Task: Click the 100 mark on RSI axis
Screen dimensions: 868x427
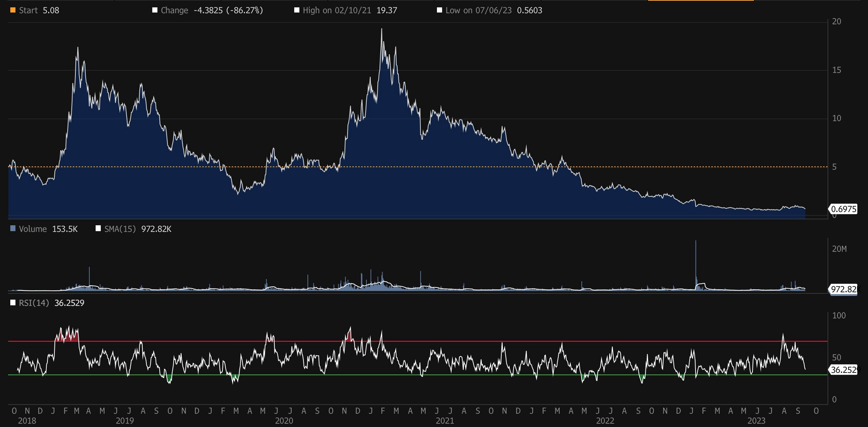Action: click(839, 315)
